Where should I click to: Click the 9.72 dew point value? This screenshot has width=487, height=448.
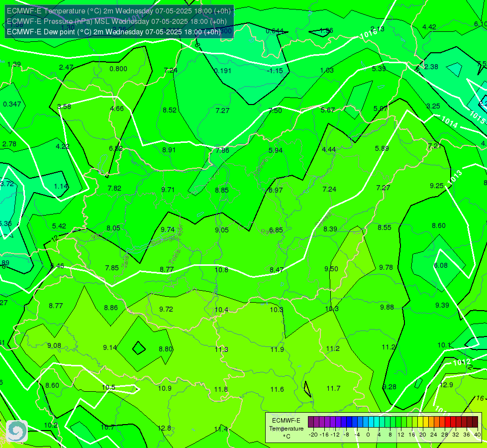(166, 309)
